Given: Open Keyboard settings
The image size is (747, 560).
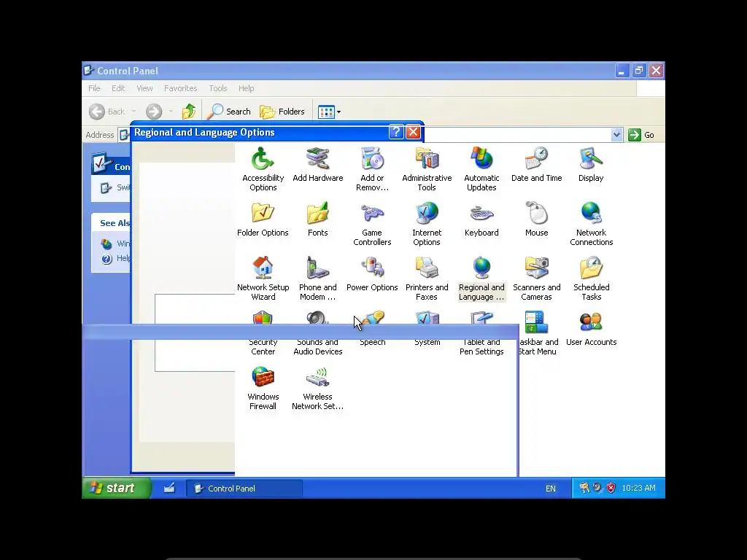Looking at the screenshot, I should [481, 219].
